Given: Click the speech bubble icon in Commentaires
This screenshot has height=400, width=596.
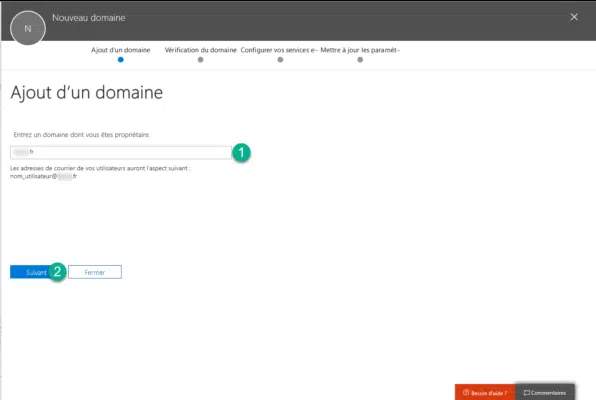Looking at the screenshot, I should pos(526,393).
